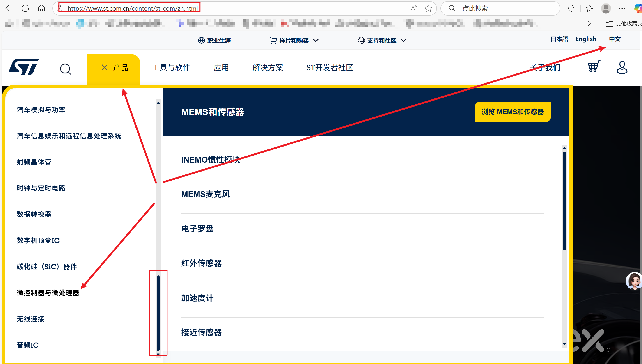Go back with the browser back arrow
642x364 pixels.
(9, 8)
